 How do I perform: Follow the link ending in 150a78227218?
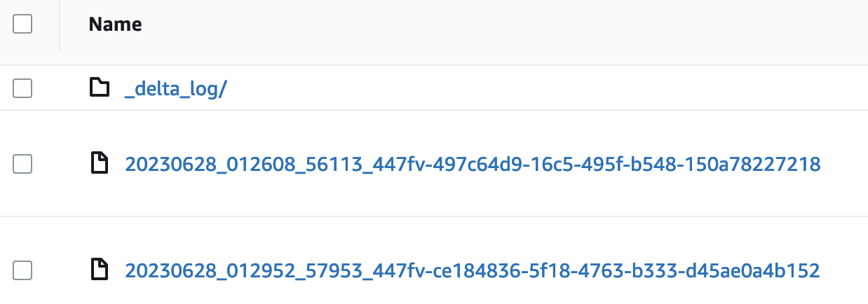(x=472, y=165)
